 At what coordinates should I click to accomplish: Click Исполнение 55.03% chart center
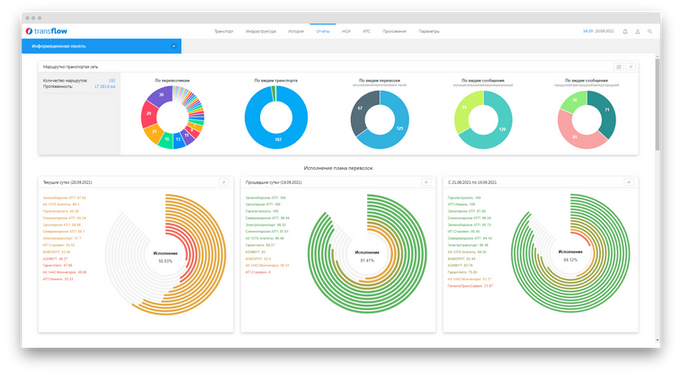coord(165,257)
